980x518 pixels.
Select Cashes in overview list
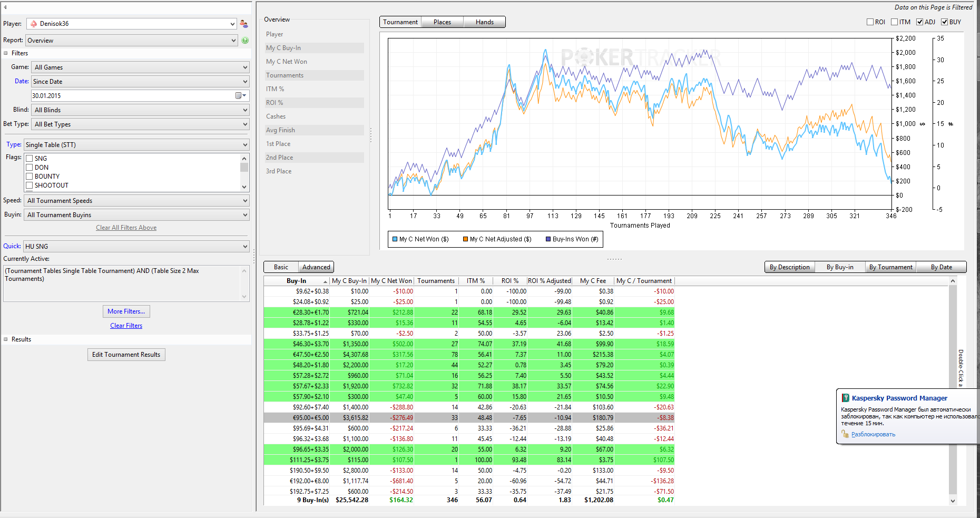click(314, 116)
